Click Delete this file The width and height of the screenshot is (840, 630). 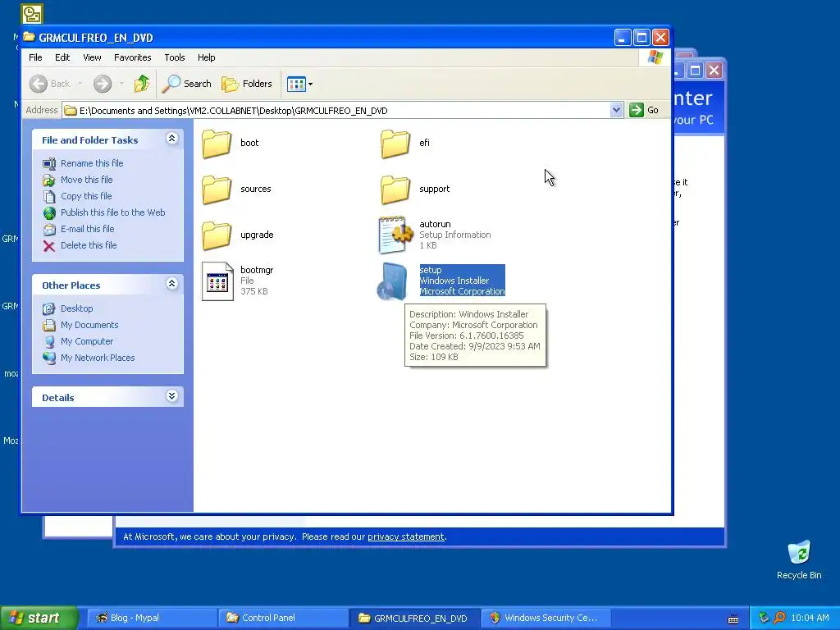(x=89, y=245)
